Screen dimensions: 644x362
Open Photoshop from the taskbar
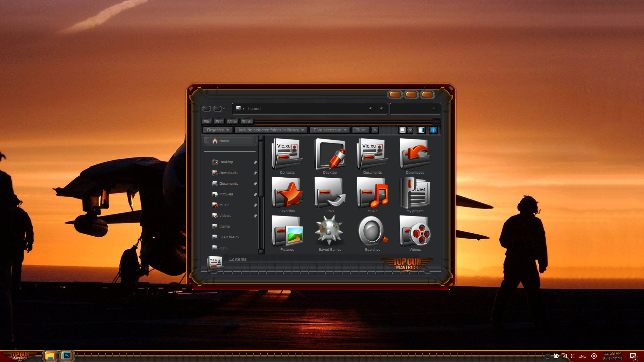pyautogui.click(x=66, y=356)
